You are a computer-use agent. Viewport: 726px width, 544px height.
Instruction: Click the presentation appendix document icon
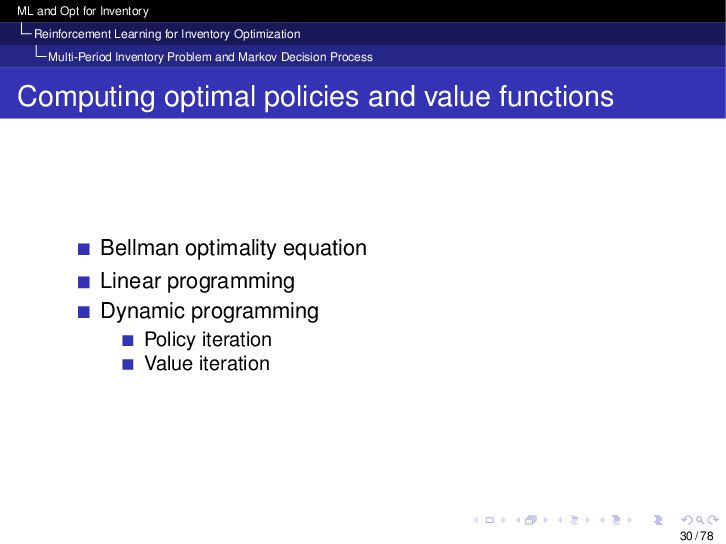tap(657, 520)
